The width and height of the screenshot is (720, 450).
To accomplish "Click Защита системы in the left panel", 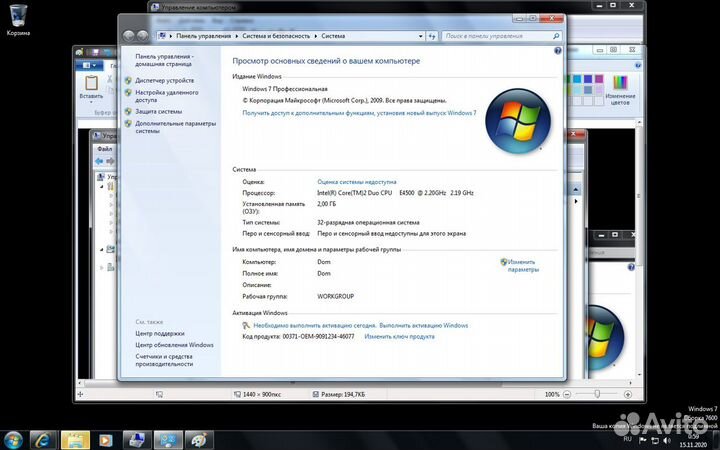I will pyautogui.click(x=159, y=112).
